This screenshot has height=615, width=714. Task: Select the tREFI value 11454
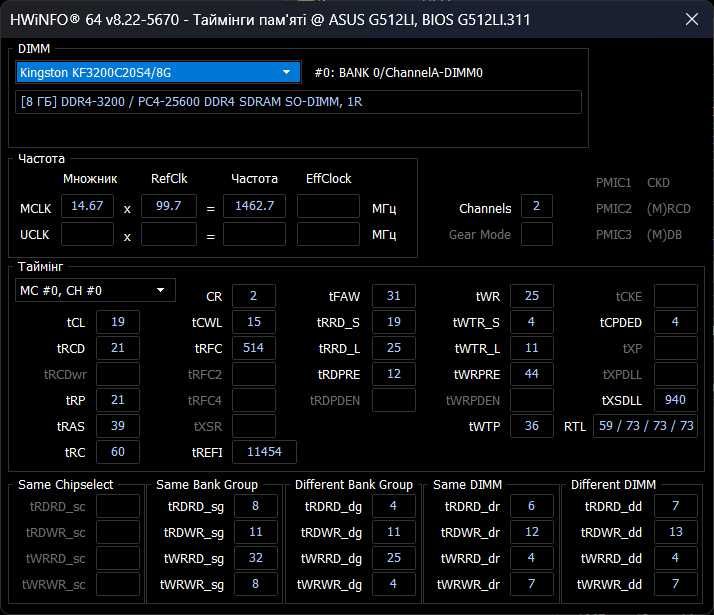pos(264,452)
